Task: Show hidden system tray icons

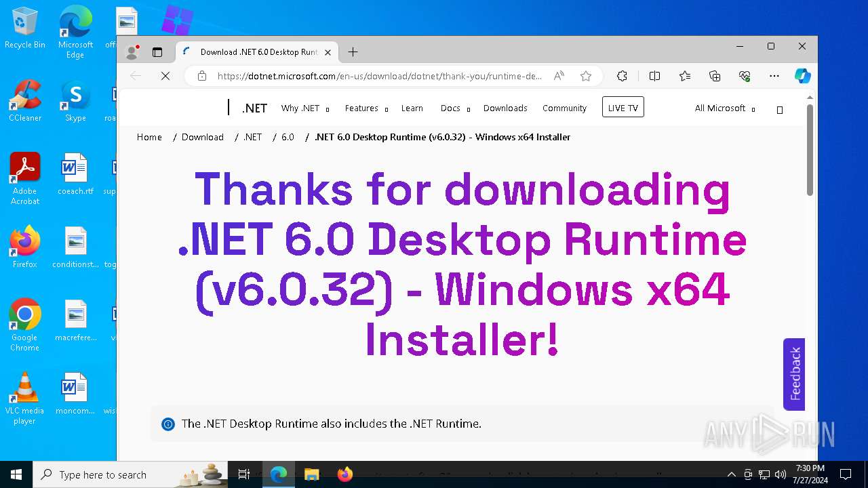Action: [x=731, y=474]
